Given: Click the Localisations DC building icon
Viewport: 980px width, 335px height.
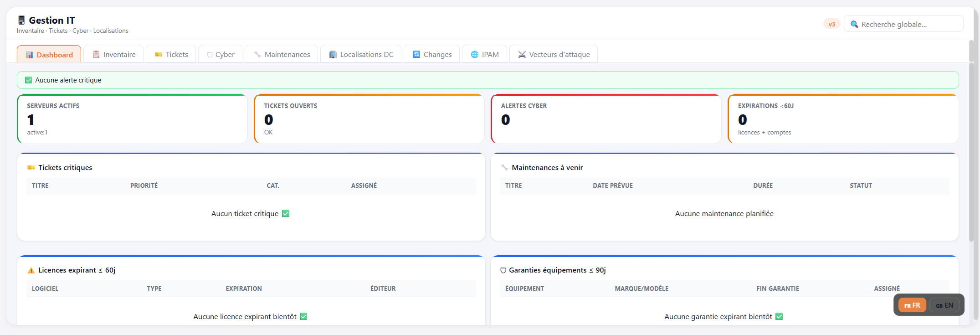Looking at the screenshot, I should coord(333,54).
